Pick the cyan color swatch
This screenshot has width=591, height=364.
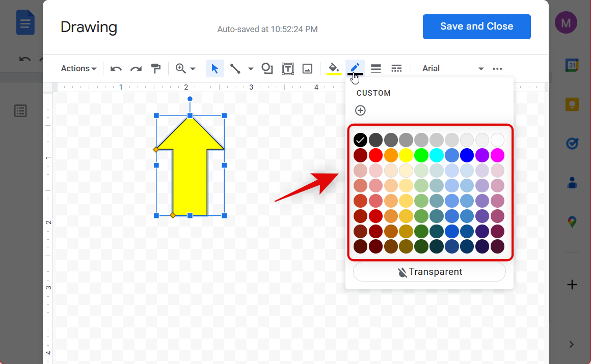(437, 155)
